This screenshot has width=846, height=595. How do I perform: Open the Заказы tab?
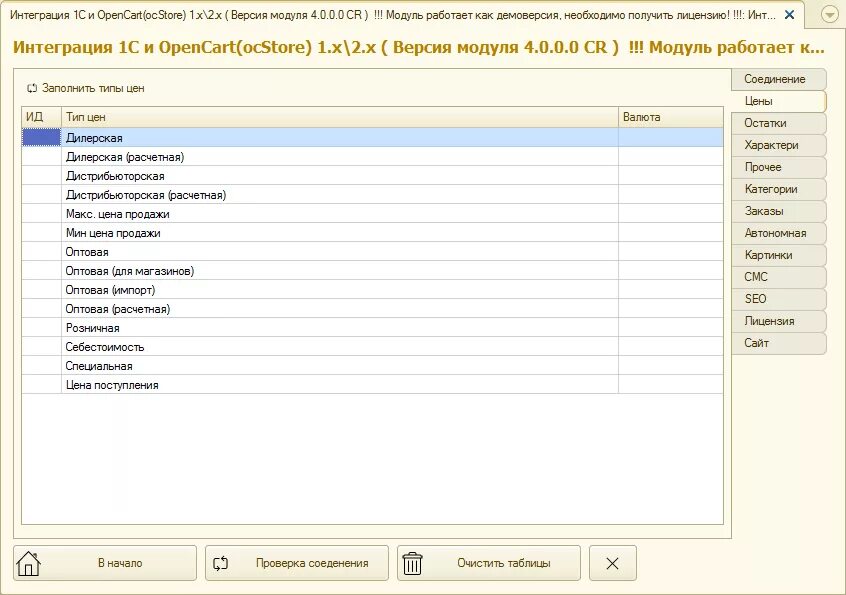[778, 211]
